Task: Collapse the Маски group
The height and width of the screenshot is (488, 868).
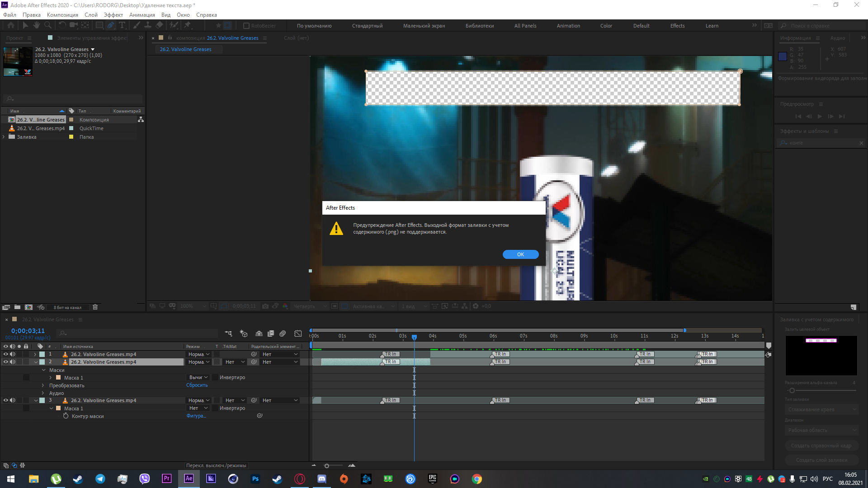Action: [x=44, y=370]
